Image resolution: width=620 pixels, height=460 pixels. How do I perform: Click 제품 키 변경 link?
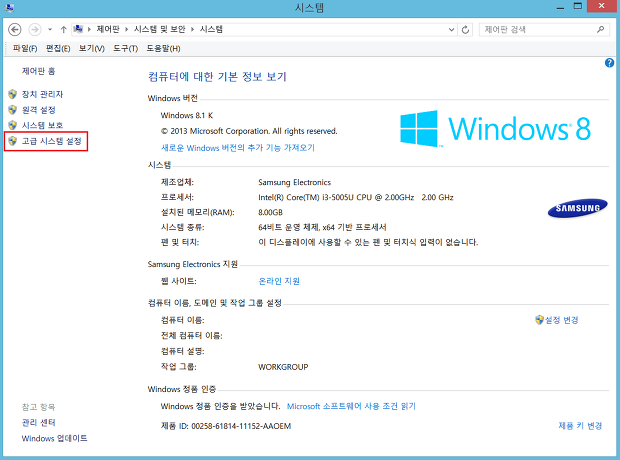[x=580, y=426]
